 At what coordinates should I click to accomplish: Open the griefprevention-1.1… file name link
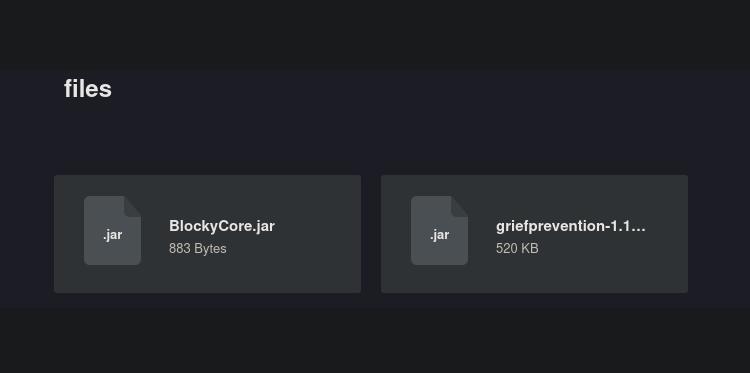571,226
